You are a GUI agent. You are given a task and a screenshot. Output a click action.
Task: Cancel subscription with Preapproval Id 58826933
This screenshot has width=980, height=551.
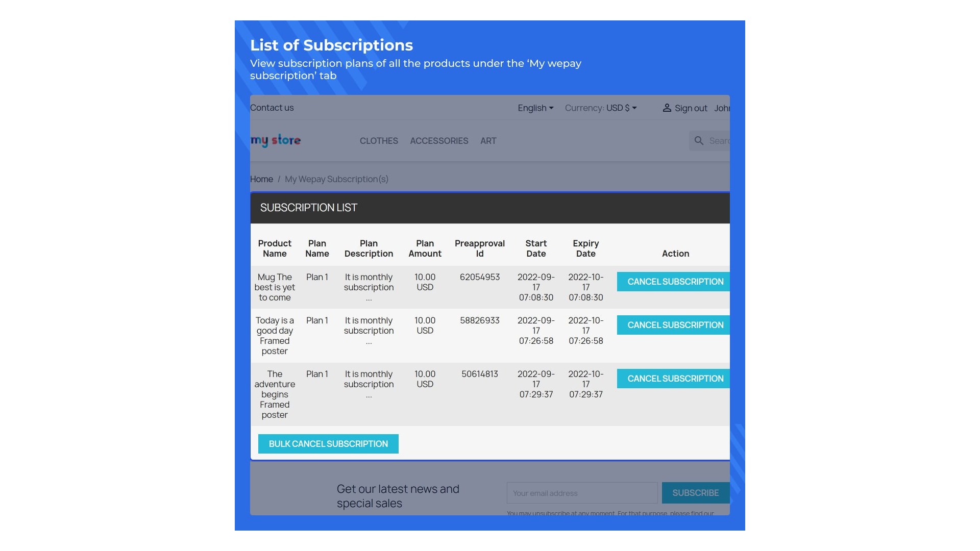pyautogui.click(x=675, y=325)
